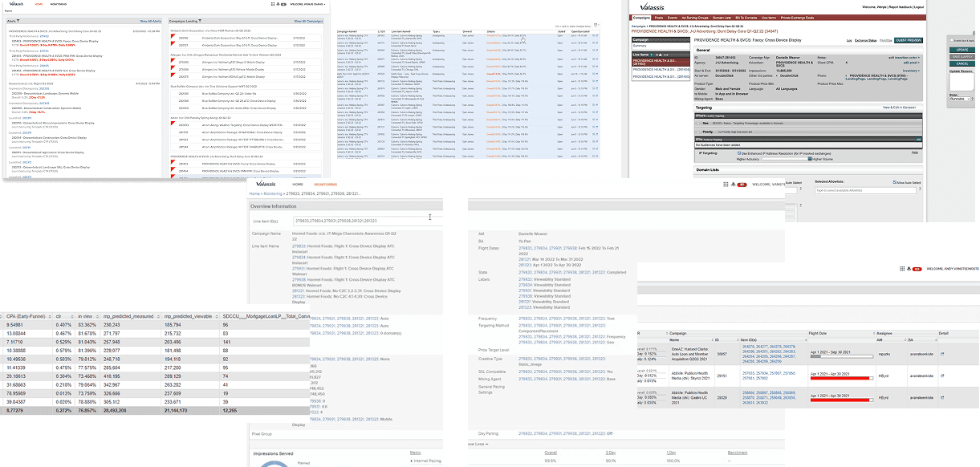The height and width of the screenshot is (467, 980).
Task: Open the View All Campaigns link
Action: click(309, 21)
